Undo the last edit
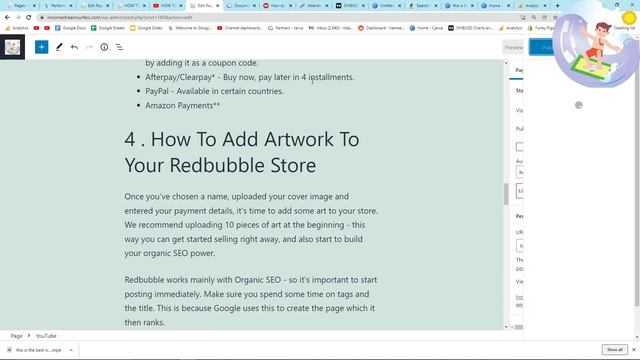The image size is (640, 360). (x=74, y=47)
